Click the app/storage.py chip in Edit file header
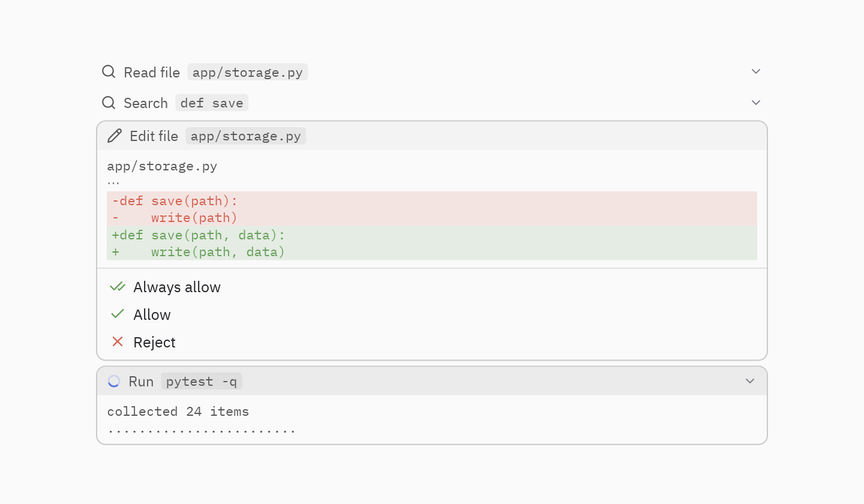Screen dimensions: 864x504 [246, 136]
